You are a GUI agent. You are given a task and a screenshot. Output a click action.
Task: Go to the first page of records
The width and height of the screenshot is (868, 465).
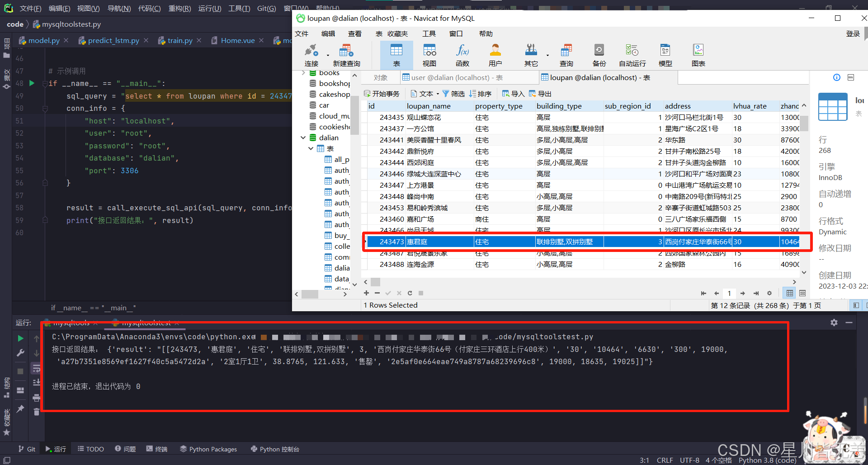[703, 293]
